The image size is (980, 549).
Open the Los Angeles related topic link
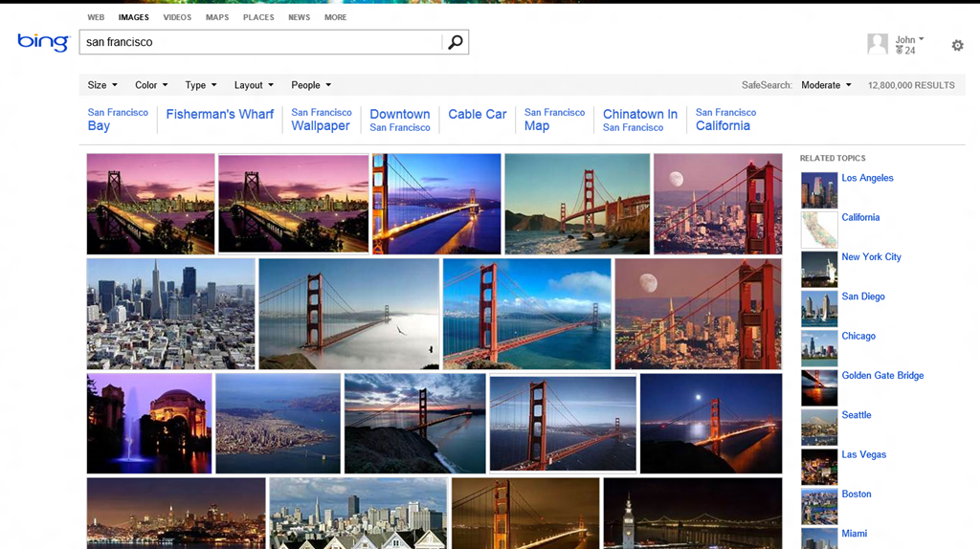867,178
